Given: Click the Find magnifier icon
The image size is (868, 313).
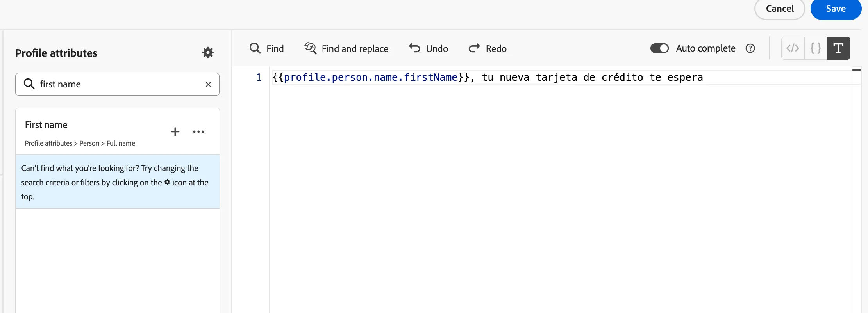Looking at the screenshot, I should (x=255, y=48).
